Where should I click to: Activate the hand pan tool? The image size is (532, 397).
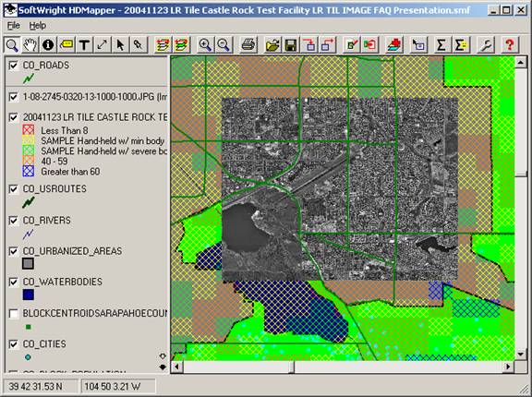(30, 45)
